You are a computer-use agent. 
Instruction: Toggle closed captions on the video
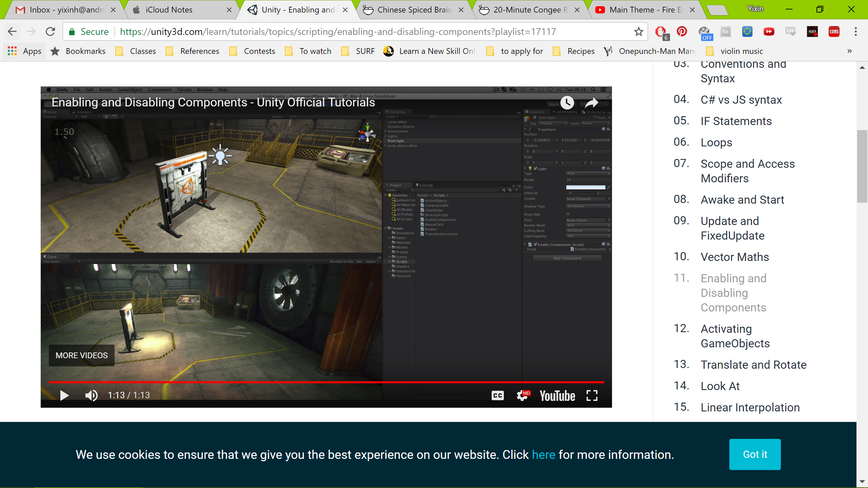click(x=498, y=395)
